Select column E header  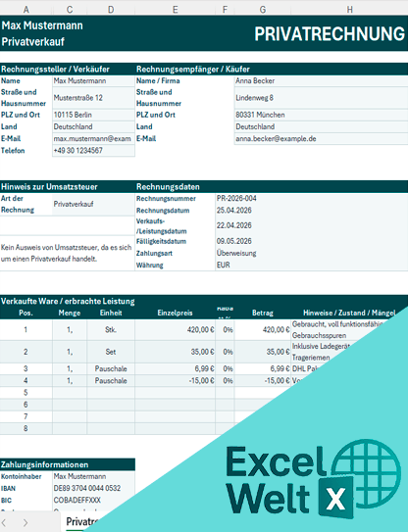pyautogui.click(x=175, y=10)
